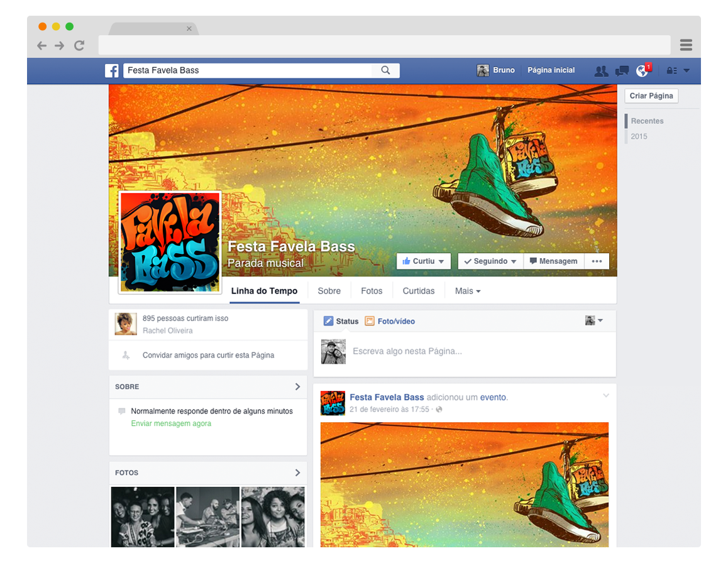Viewport: 728px width, 563px height.
Task: Expand the SOBRE section arrow
Action: (x=297, y=386)
